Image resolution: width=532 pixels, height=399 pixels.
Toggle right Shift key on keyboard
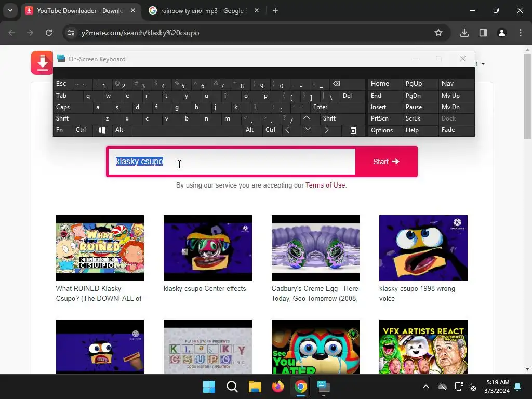pyautogui.click(x=342, y=118)
